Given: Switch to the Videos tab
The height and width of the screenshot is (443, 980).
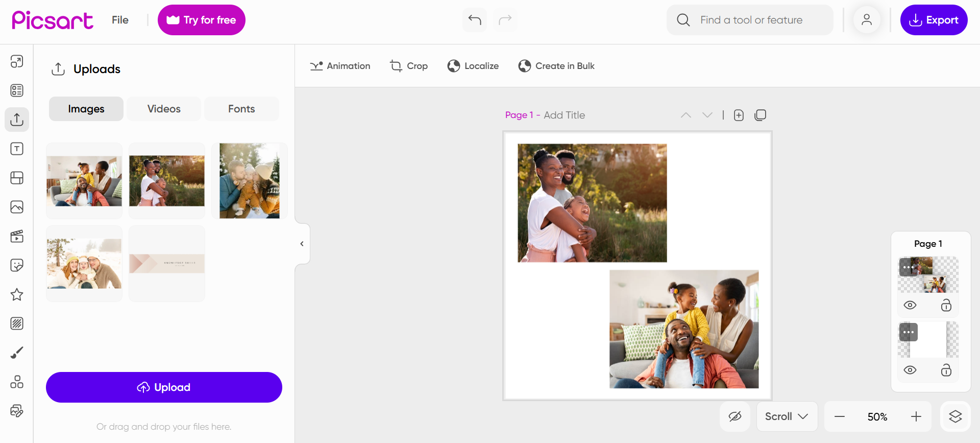Looking at the screenshot, I should click(x=164, y=109).
